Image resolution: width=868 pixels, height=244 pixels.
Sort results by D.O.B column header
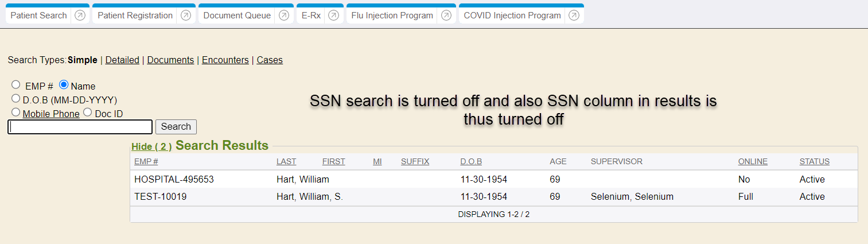click(471, 161)
